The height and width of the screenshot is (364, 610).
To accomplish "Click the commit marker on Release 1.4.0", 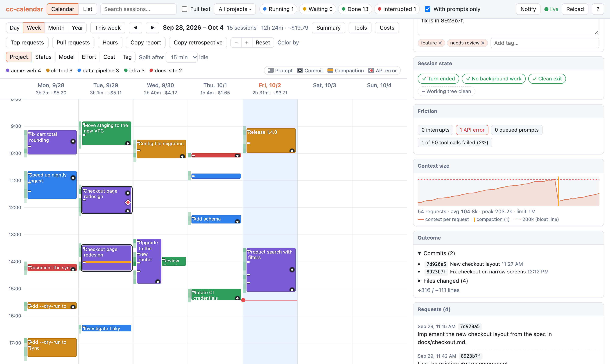I will (292, 151).
